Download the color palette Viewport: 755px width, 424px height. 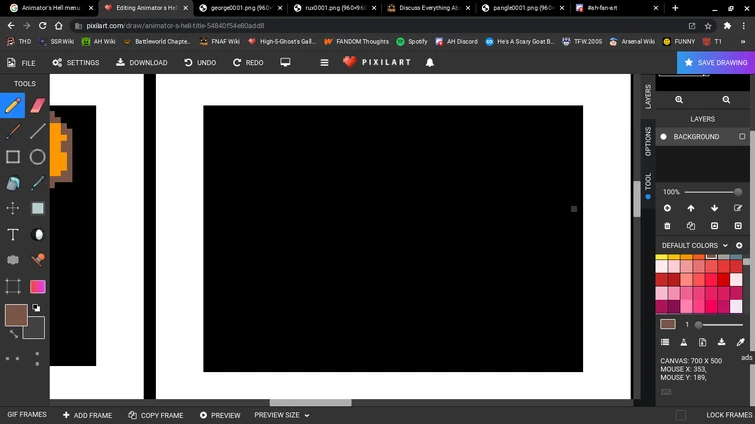click(x=721, y=342)
